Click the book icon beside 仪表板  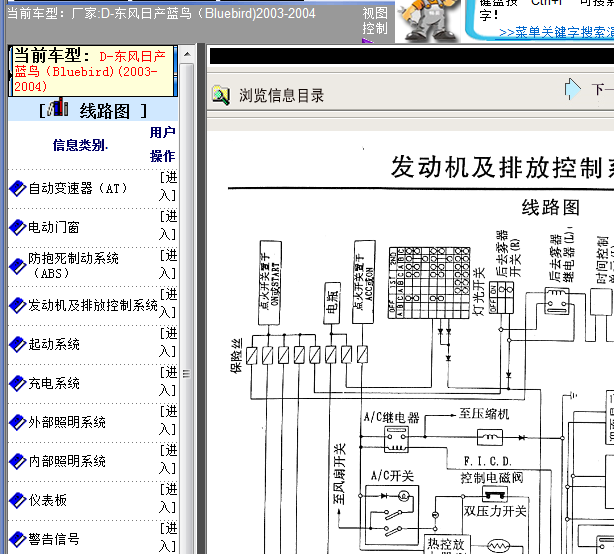pos(18,500)
